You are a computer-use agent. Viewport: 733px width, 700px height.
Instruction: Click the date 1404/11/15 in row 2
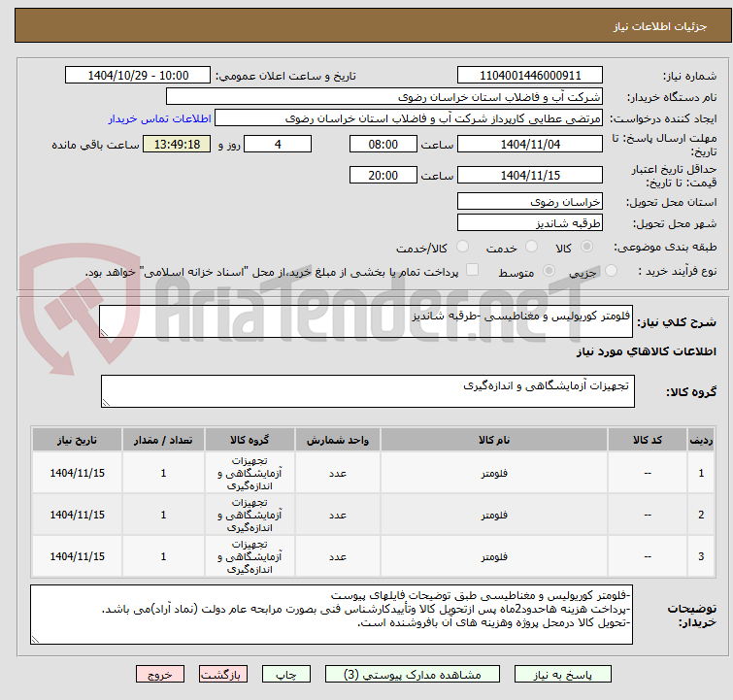[x=77, y=515]
